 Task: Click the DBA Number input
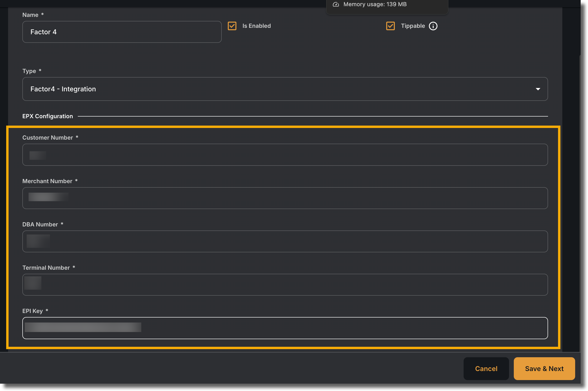click(285, 241)
